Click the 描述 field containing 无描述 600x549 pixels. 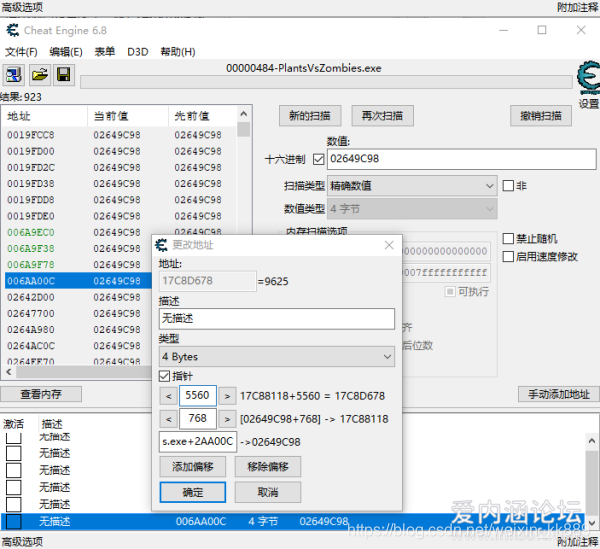[x=277, y=319]
